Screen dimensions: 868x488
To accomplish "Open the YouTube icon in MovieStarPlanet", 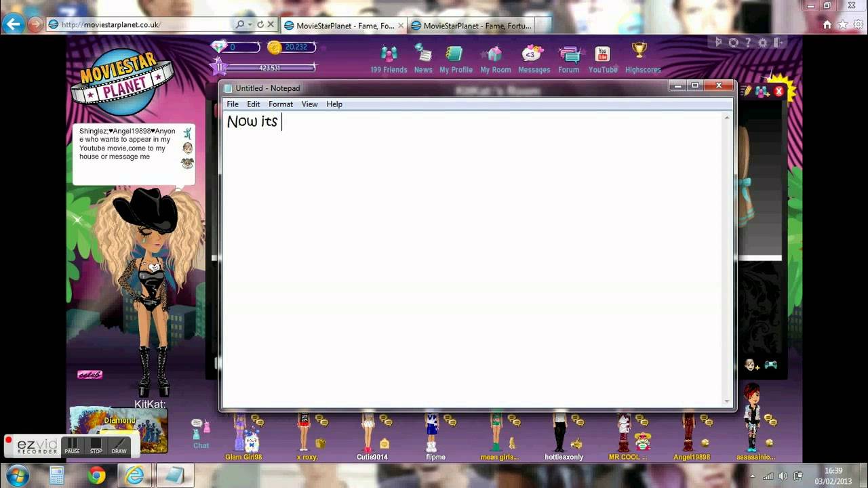I will tap(602, 54).
